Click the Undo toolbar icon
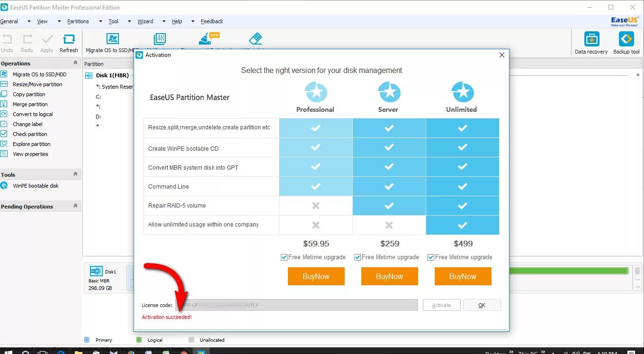Screen dimensions: 644x354 (7, 39)
